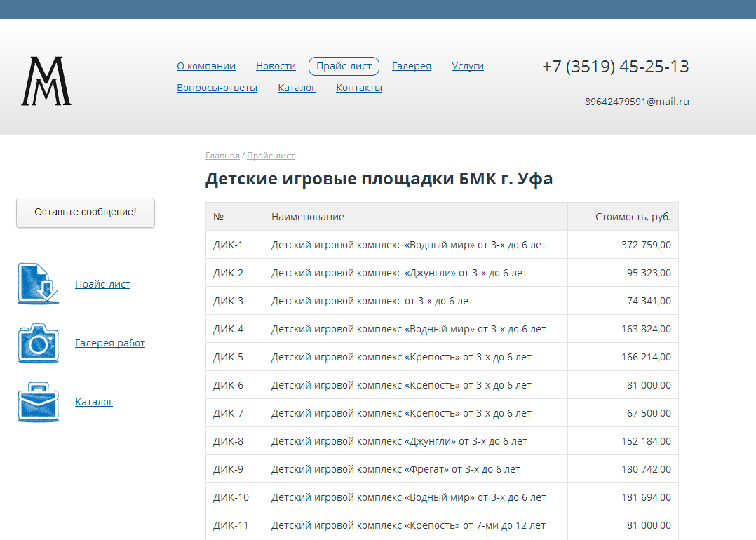Image resolution: width=756 pixels, height=540 pixels.
Task: Open the Галерея работ sidebar link
Action: [110, 343]
